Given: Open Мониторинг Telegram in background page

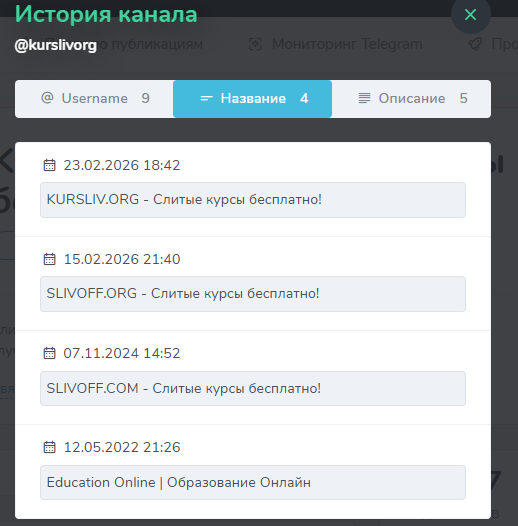Looking at the screenshot, I should point(347,44).
